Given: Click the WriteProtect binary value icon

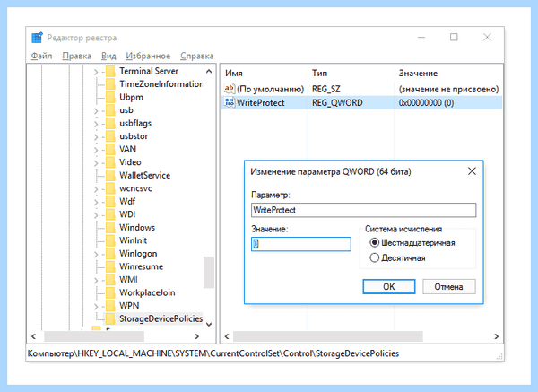Looking at the screenshot, I should (x=230, y=102).
